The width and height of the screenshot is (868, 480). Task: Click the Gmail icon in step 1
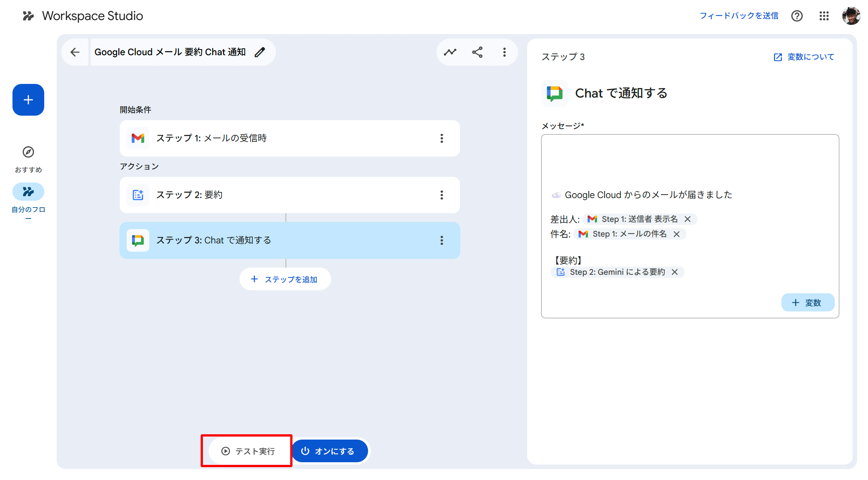(138, 138)
